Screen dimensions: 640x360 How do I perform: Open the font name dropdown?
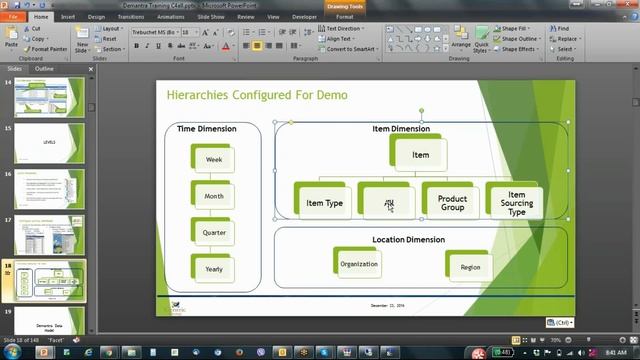click(x=178, y=32)
